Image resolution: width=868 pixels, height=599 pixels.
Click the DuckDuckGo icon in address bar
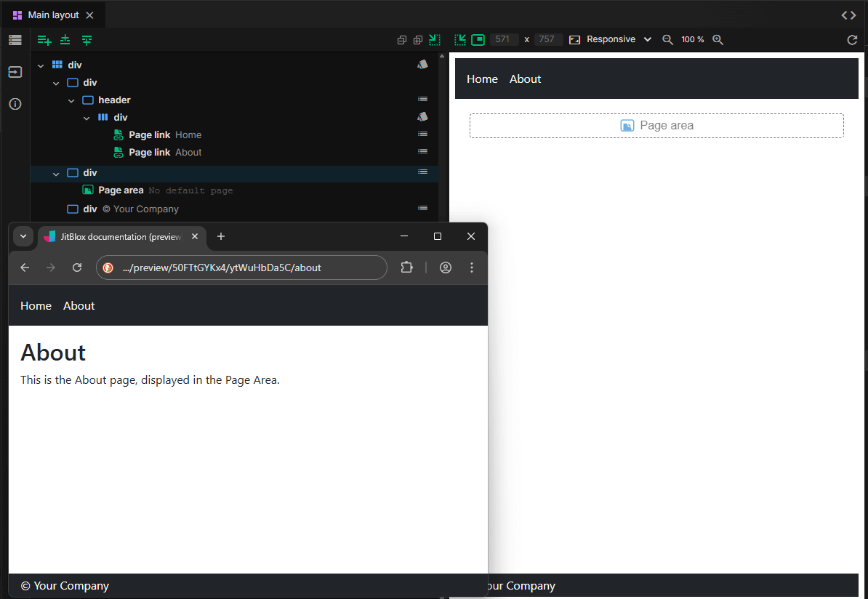(x=108, y=268)
